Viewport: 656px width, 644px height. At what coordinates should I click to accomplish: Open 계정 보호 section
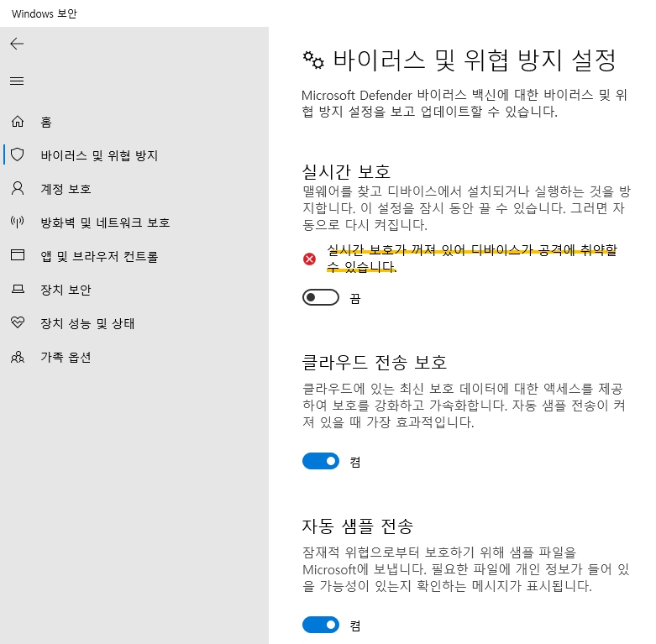tap(66, 189)
